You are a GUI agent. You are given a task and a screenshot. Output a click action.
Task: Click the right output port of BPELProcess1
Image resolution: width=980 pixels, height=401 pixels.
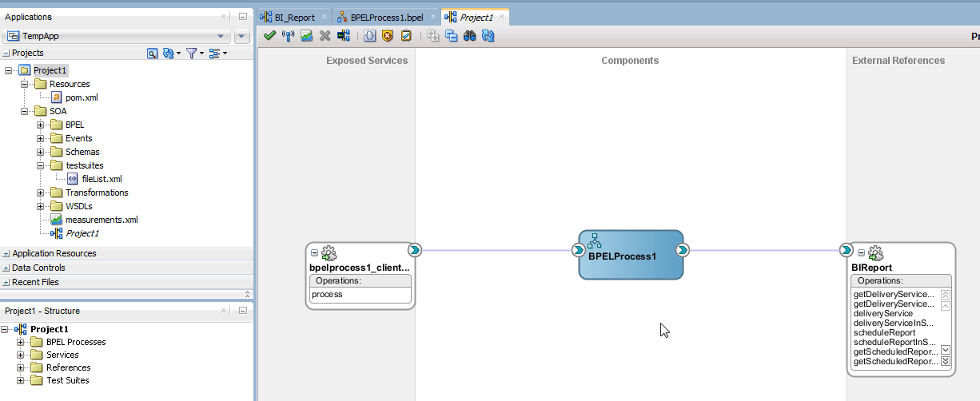(x=682, y=250)
